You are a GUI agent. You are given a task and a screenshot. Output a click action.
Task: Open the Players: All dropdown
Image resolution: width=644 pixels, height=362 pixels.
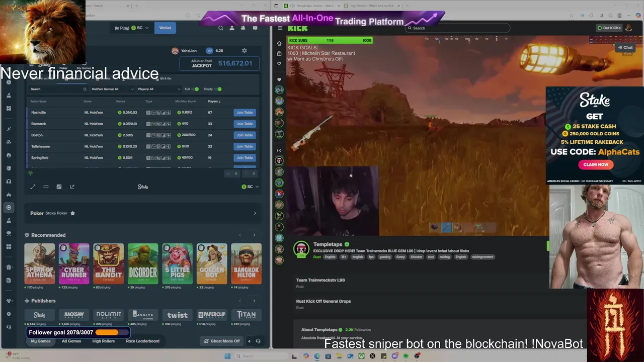(x=159, y=89)
